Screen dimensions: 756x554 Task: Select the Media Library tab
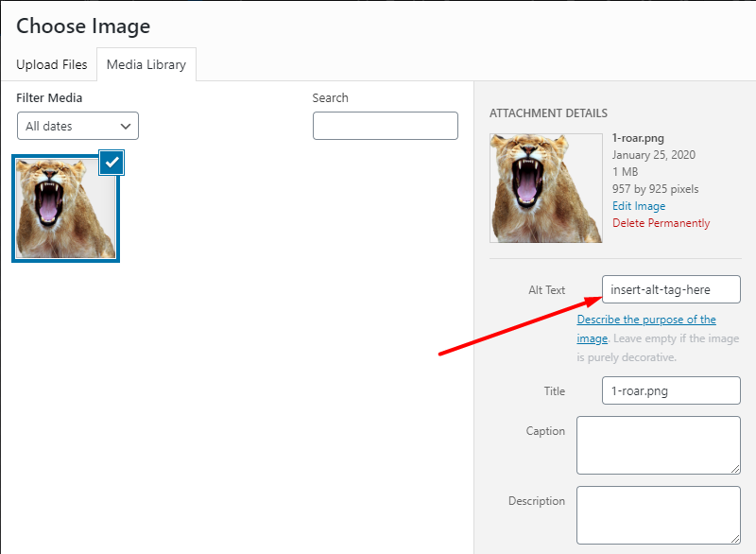coord(146,64)
